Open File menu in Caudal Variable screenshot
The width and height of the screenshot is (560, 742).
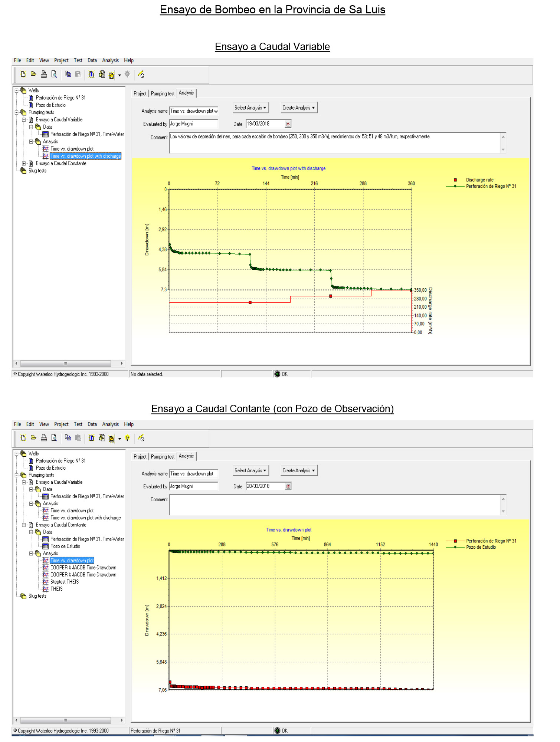click(x=17, y=60)
